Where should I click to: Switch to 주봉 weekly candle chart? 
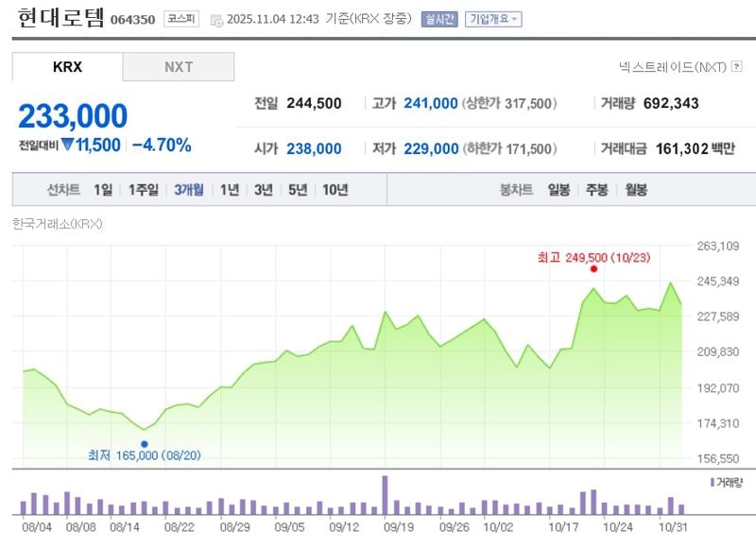(596, 190)
